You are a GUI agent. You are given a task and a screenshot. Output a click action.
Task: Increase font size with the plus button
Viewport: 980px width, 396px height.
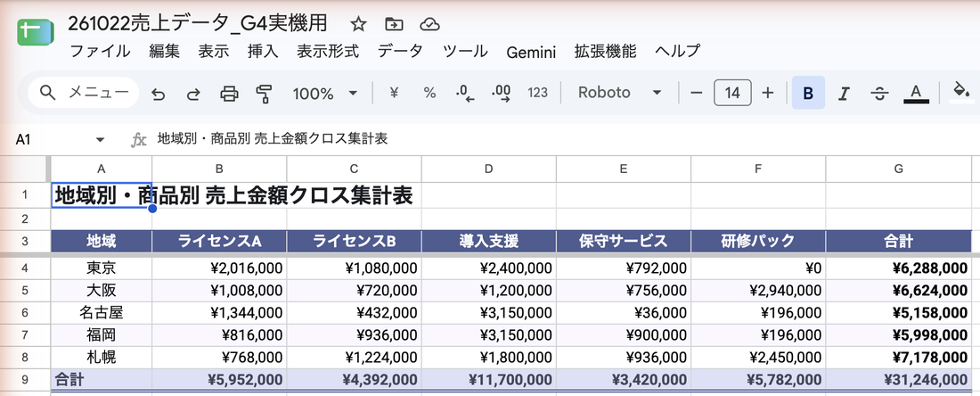pos(768,94)
